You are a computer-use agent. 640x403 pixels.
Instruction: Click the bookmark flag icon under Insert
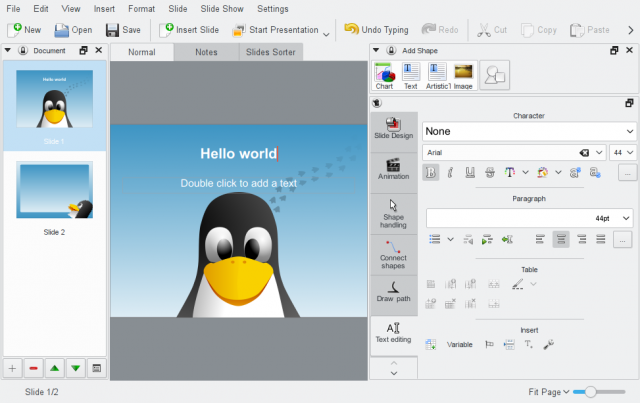click(x=489, y=345)
